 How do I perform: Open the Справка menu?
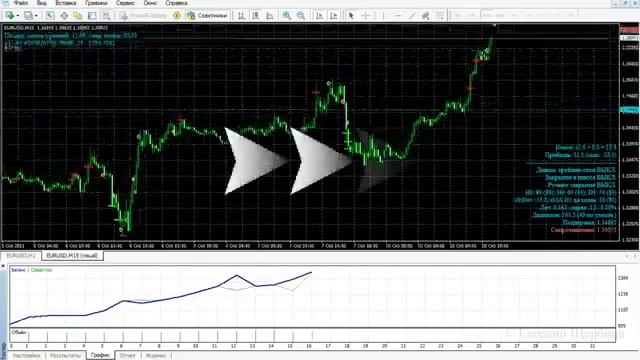click(x=176, y=3)
